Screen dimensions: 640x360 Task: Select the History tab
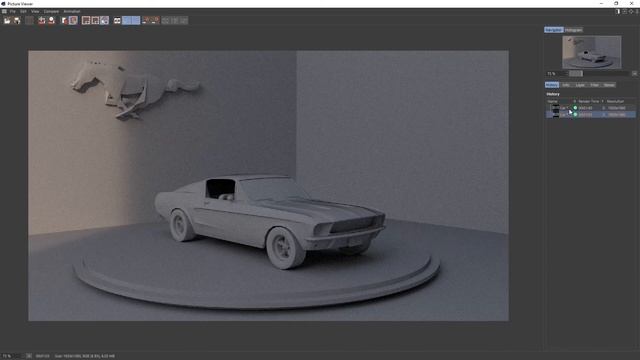tap(552, 85)
